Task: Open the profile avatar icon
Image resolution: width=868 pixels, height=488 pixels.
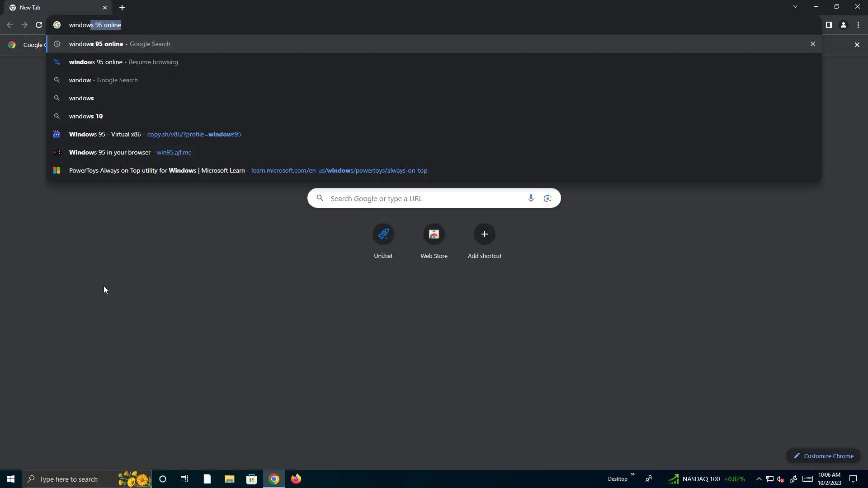Action: point(843,25)
